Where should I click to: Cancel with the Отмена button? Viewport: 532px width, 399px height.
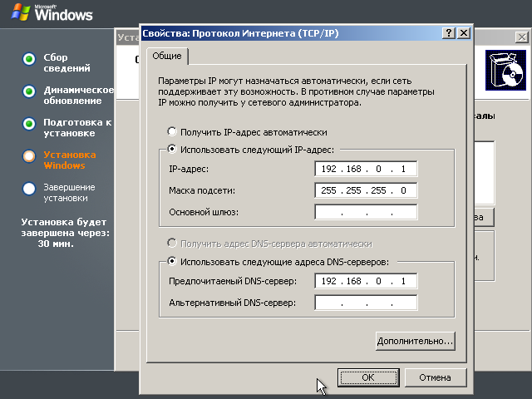click(436, 377)
